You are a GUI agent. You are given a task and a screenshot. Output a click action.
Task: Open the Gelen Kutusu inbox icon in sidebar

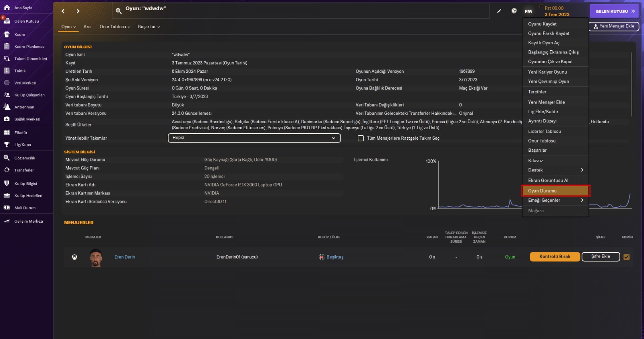point(7,21)
